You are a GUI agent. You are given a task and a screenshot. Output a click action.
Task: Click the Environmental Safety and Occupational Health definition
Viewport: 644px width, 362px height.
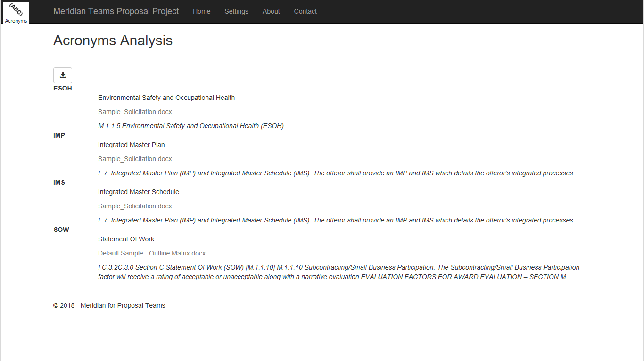click(166, 98)
